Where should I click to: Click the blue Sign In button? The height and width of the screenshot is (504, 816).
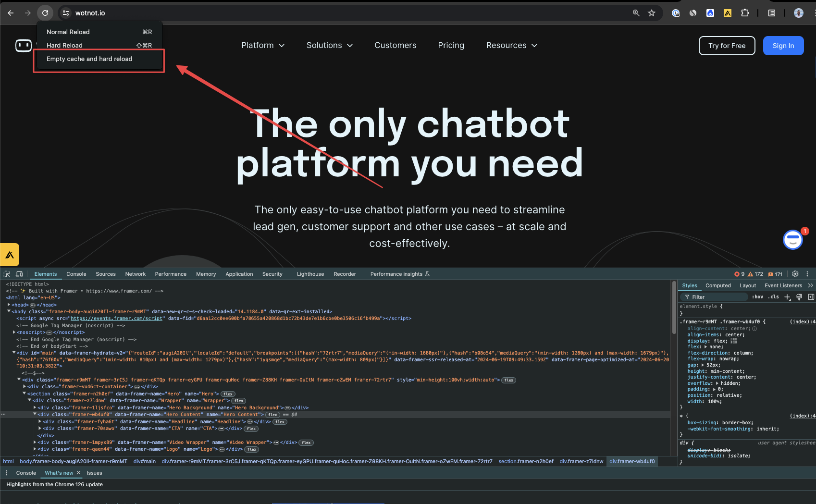pyautogui.click(x=783, y=46)
